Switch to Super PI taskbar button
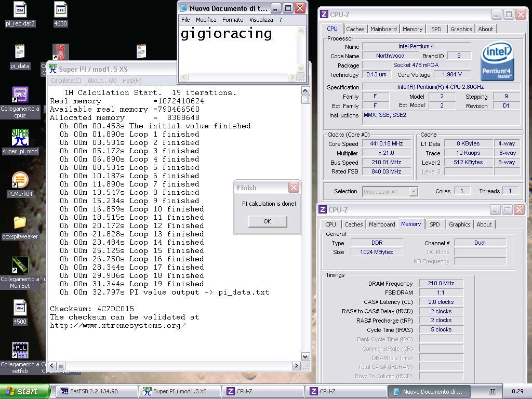The width and height of the screenshot is (532, 399). coord(180,391)
